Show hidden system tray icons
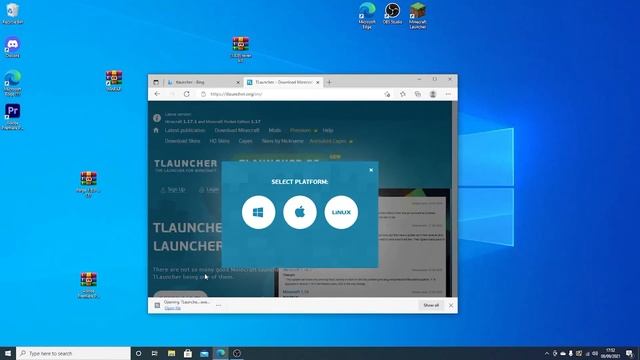The width and height of the screenshot is (640, 360). 547,353
